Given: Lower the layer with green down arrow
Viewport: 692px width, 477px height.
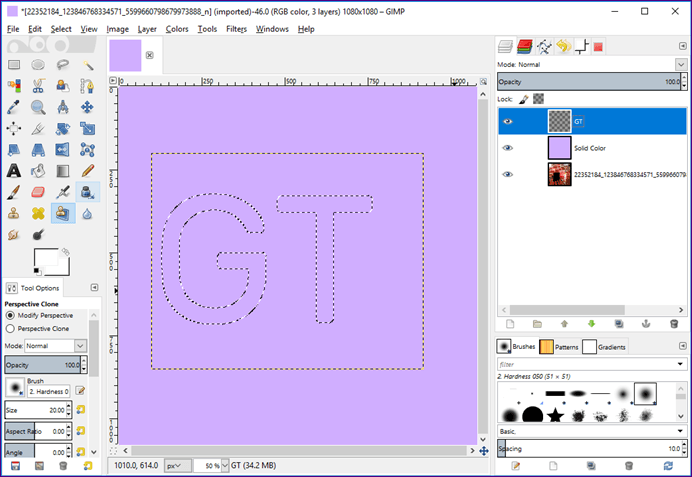Looking at the screenshot, I should 591,324.
